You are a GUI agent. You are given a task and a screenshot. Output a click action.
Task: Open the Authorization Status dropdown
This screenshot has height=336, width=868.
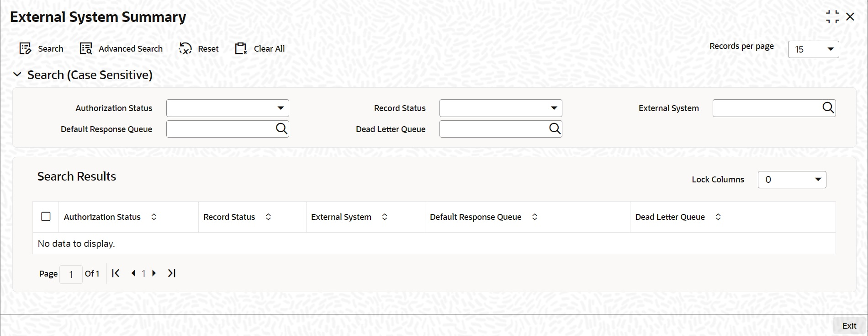(280, 108)
